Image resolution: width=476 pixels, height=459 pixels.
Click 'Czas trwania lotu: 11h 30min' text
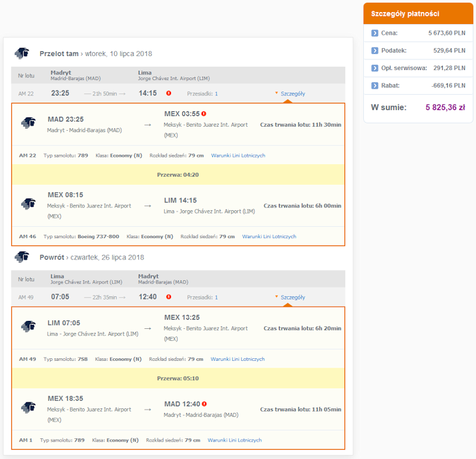[300, 124]
